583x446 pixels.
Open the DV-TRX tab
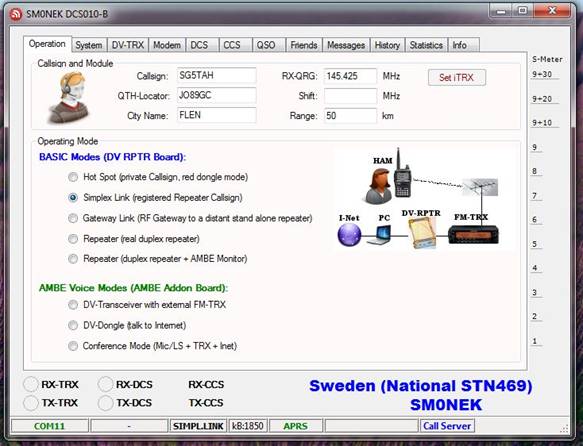click(128, 45)
